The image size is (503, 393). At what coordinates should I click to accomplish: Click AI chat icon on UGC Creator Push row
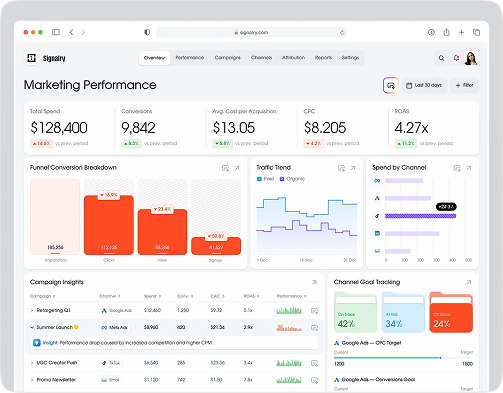314,363
